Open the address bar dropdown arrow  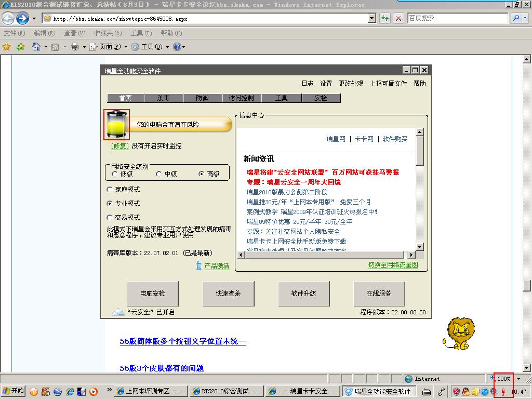tap(372, 18)
